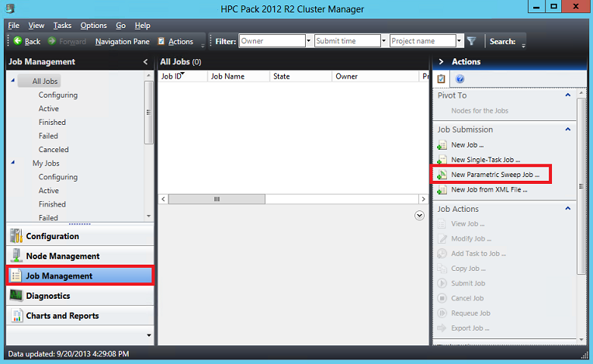The image size is (593, 364).
Task: Click the Actions pane vertical scrollbar thumb
Action: pyautogui.click(x=581, y=186)
